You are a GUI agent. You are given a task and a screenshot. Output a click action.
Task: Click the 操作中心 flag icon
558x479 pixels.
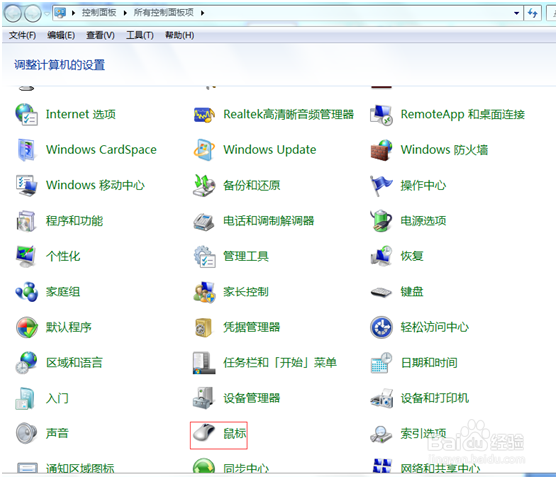[381, 185]
